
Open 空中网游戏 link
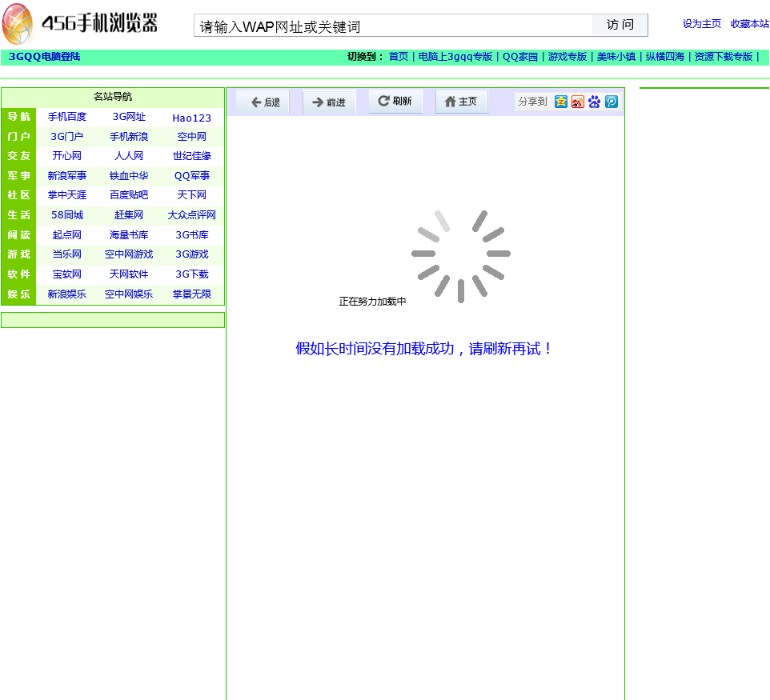click(x=129, y=254)
